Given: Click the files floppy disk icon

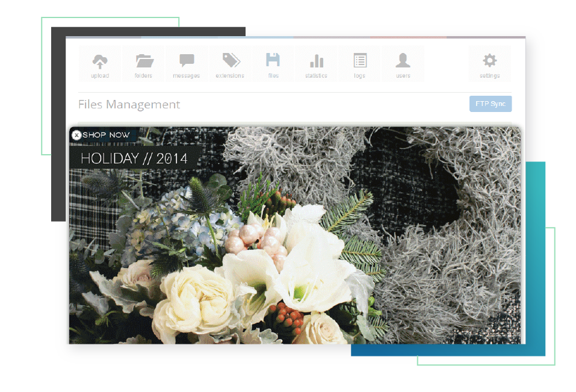Looking at the screenshot, I should point(273,61).
